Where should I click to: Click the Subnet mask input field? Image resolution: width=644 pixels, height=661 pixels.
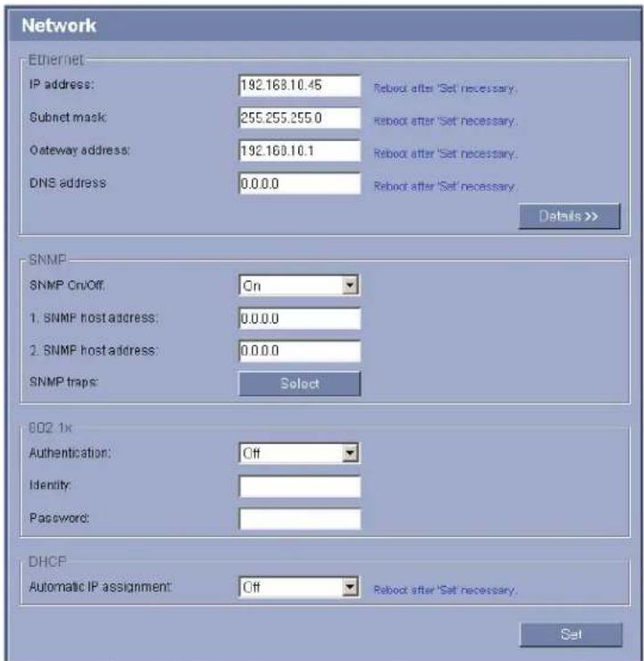(299, 118)
